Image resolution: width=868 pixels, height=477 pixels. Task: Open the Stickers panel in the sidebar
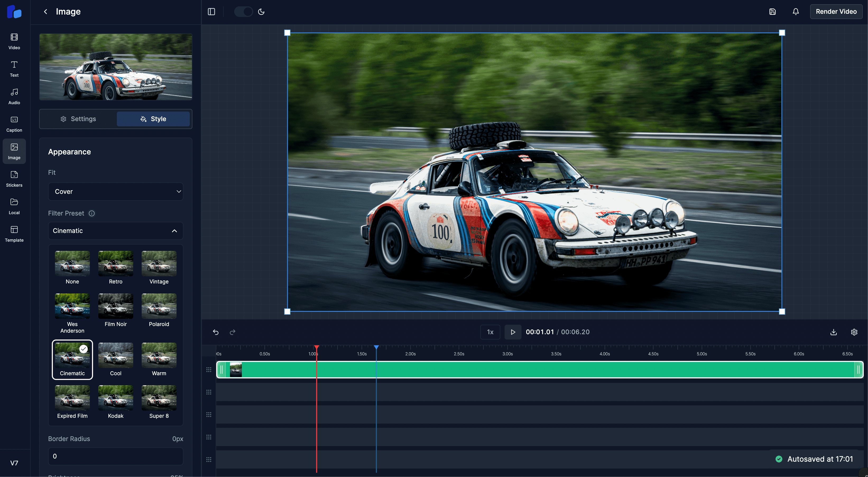click(x=14, y=179)
